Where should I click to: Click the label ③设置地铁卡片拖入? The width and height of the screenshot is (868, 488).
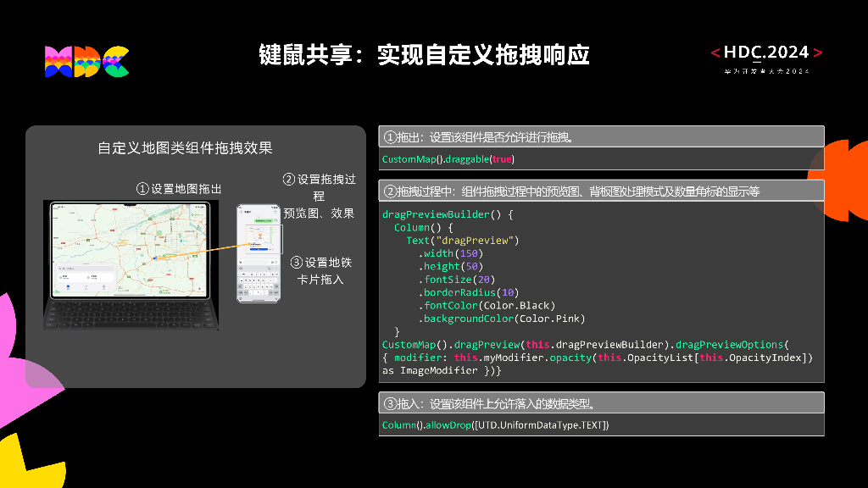tap(321, 270)
